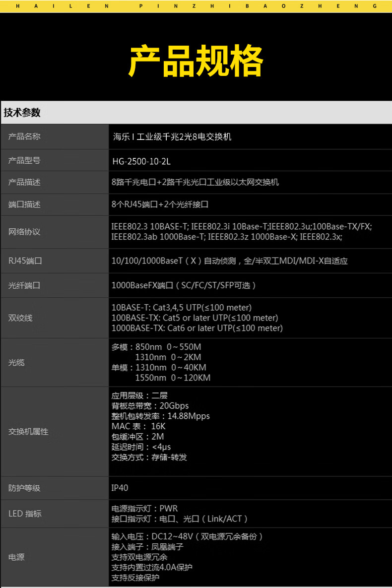Select the 端口描述 label cell
Screen dimensions: 392x588
point(55,204)
